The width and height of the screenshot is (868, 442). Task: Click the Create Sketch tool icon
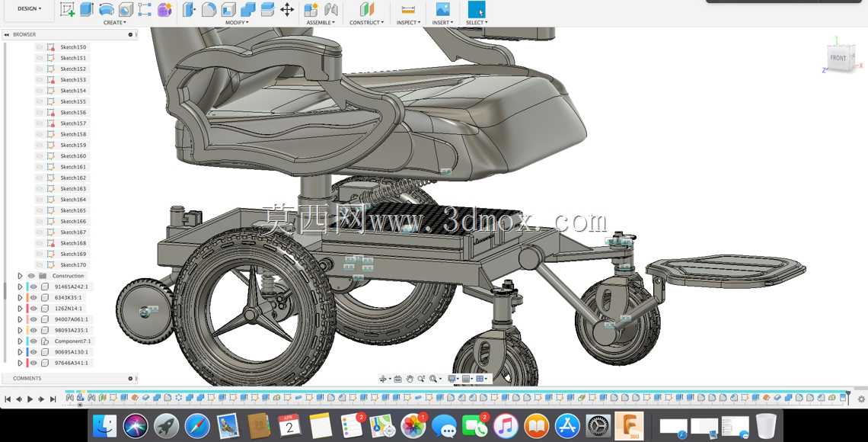click(x=68, y=9)
